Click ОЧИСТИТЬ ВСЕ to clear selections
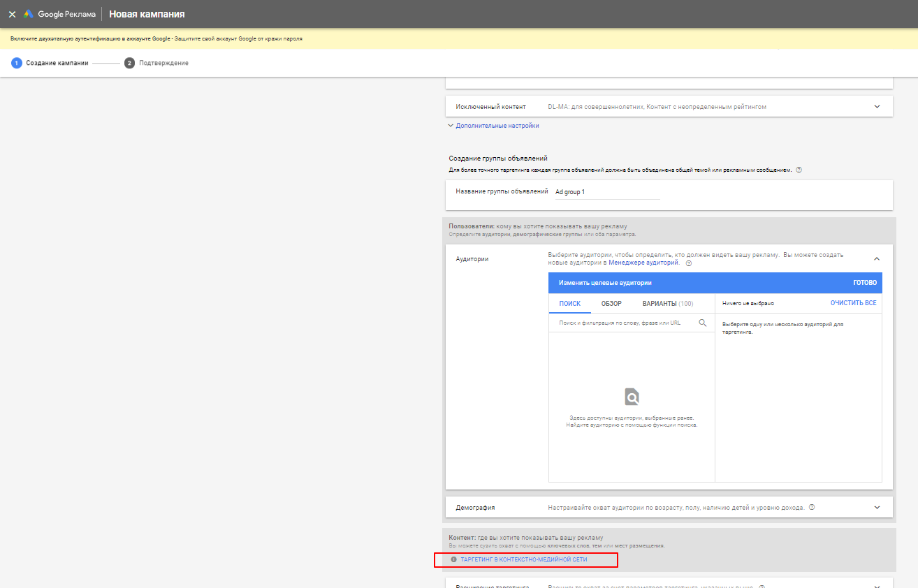The image size is (918, 588). click(x=853, y=303)
